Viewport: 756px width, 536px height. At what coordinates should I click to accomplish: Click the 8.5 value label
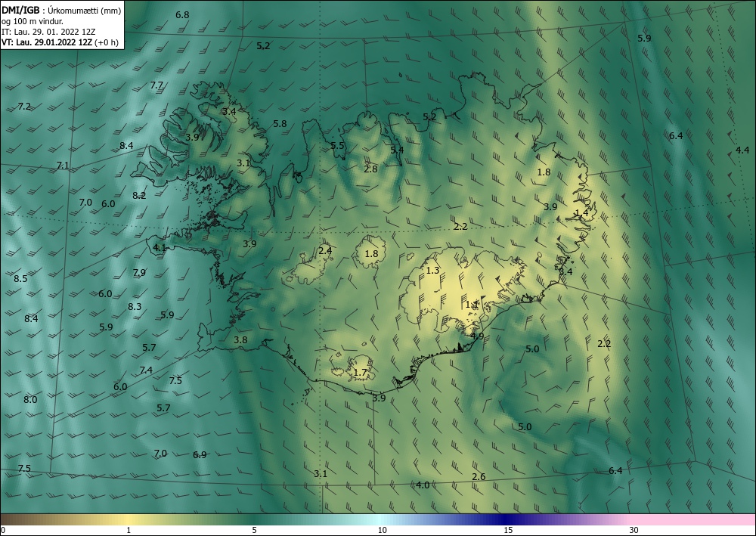pyautogui.click(x=20, y=279)
